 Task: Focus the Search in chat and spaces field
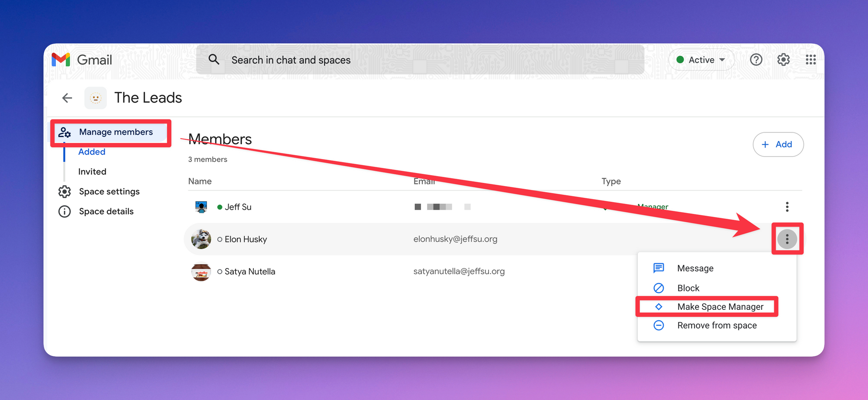[420, 60]
